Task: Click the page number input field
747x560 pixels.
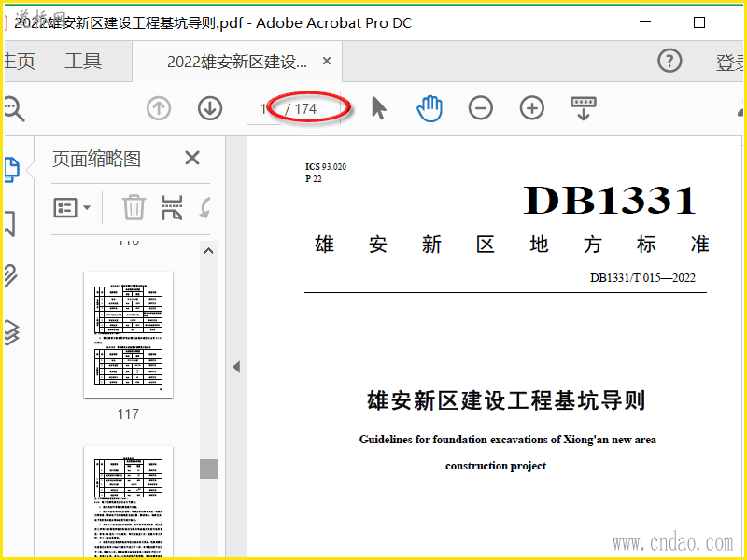Action: point(264,109)
